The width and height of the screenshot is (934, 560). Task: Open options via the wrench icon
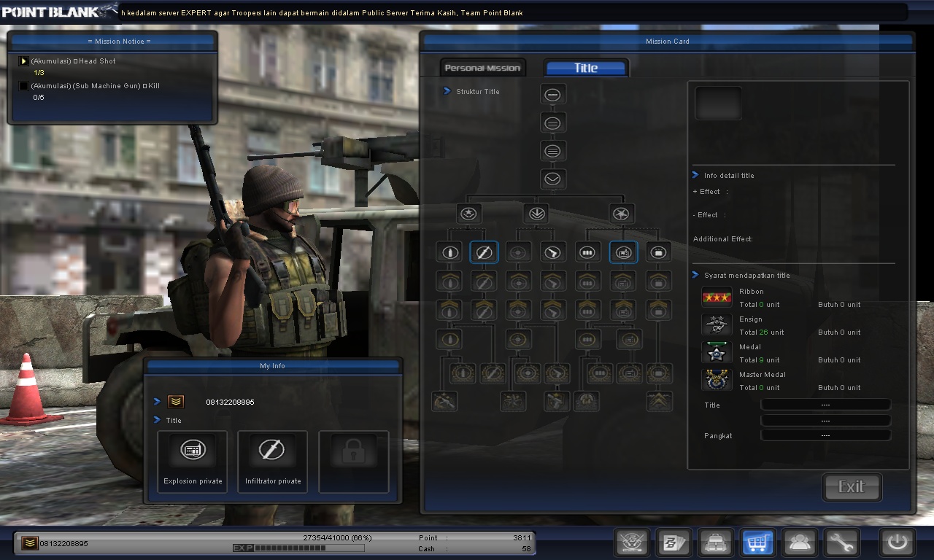[x=842, y=543]
